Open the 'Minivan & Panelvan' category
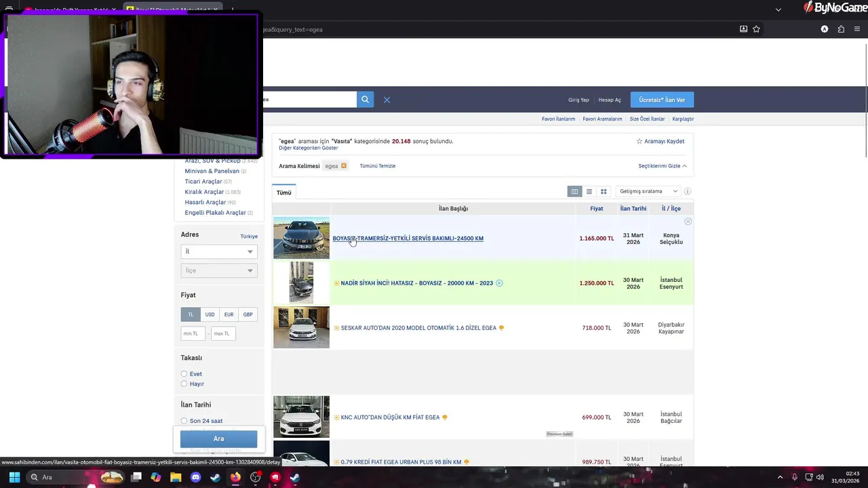868x488 pixels. point(212,171)
